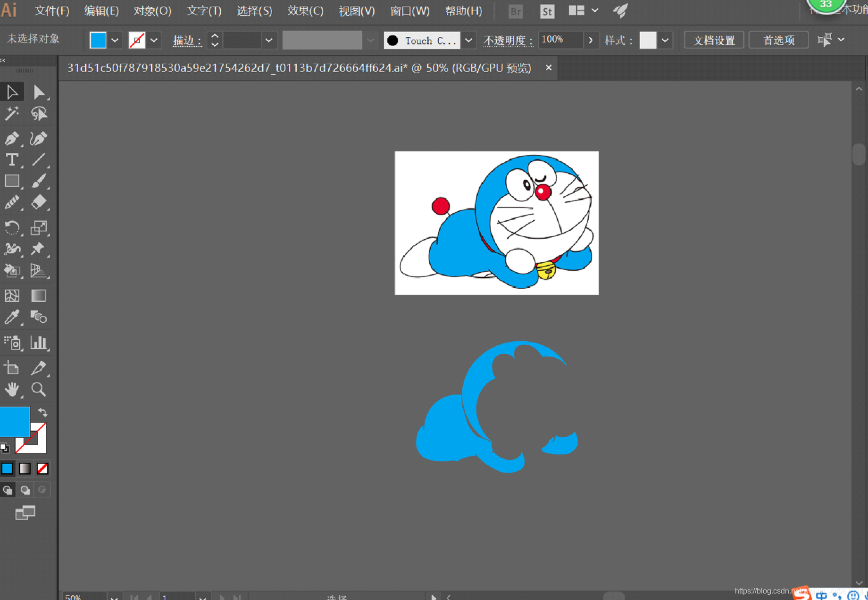Open zoom level dropdown at bottom
Screen dimensions: 868x600
pyautogui.click(x=115, y=597)
